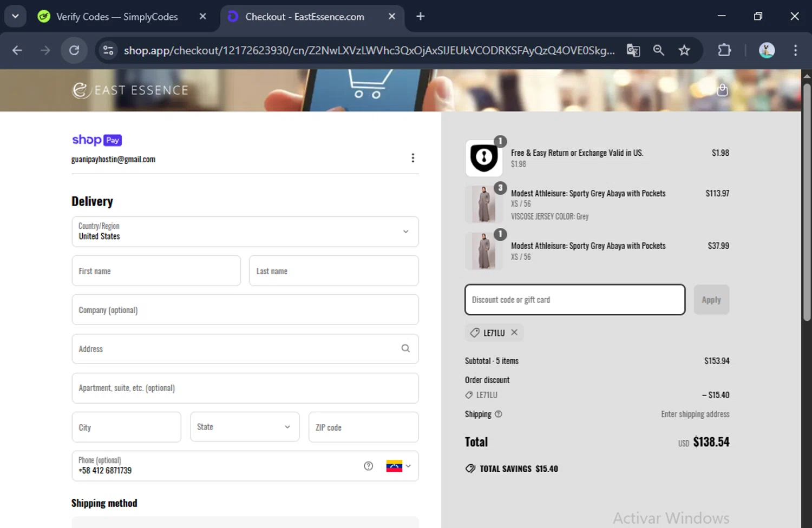This screenshot has width=812, height=528.
Task: Close the Verify Codes SimplyCodes tab
Action: [x=203, y=16]
